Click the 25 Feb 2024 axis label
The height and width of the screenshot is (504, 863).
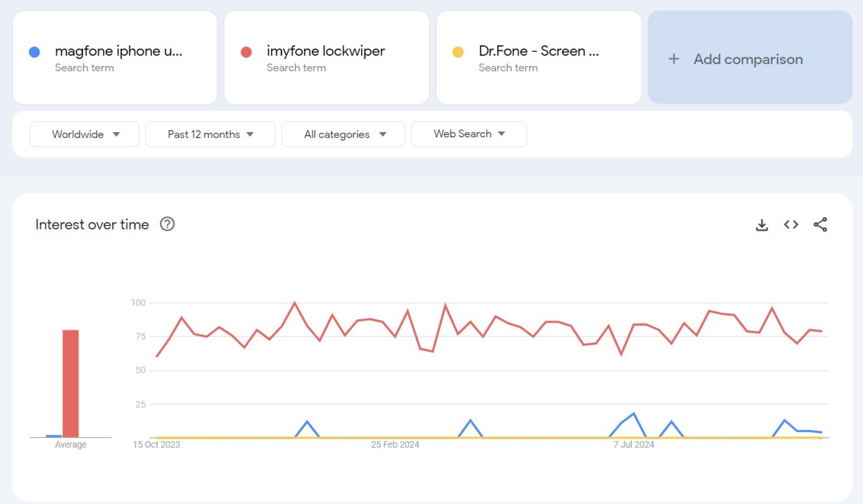395,445
